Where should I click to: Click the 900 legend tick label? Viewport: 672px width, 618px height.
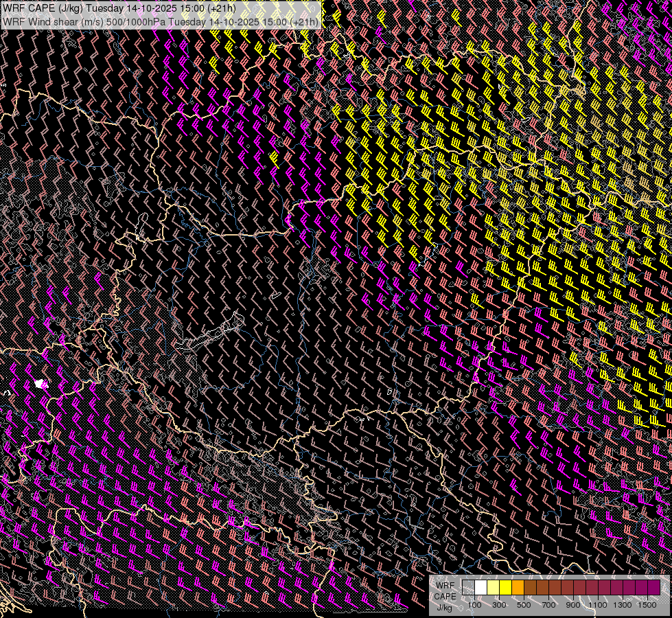point(573,605)
